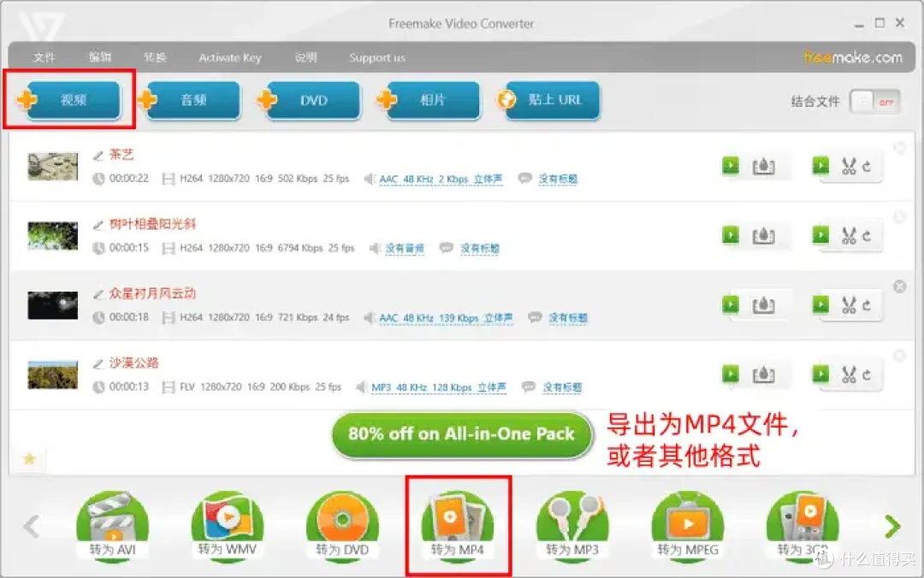The height and width of the screenshot is (578, 924).
Task: Select the 众星衬月风云动 video thumbnail
Action: point(52,305)
